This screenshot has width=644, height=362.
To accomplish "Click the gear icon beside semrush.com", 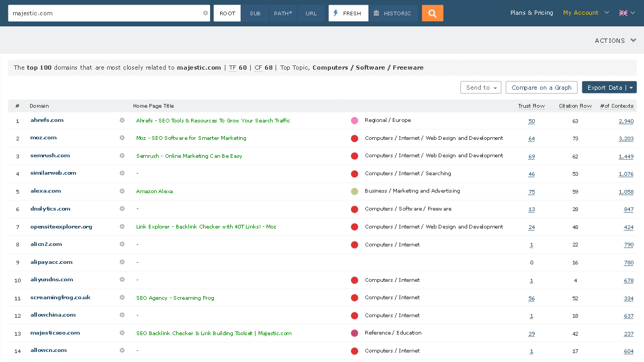I will [x=121, y=156].
